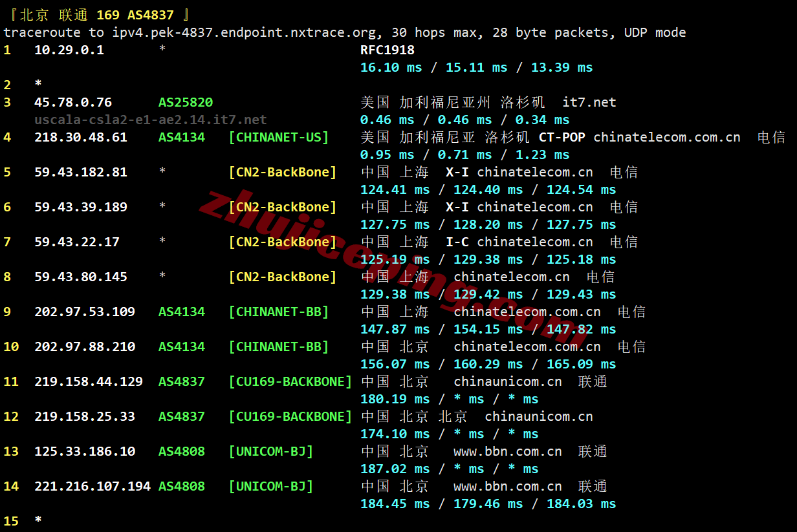Click UDP mode in traceroute header

(x=655, y=32)
